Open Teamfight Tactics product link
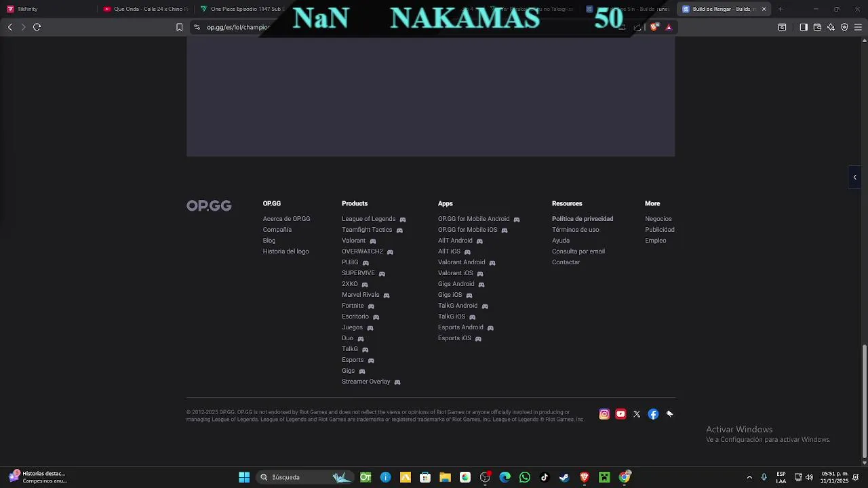The height and width of the screenshot is (488, 868). [367, 230]
